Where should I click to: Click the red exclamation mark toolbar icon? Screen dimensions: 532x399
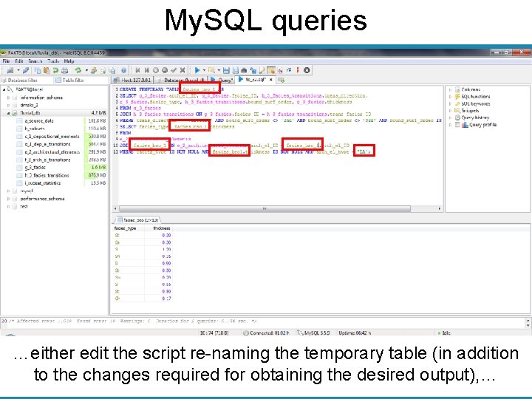click(298, 70)
